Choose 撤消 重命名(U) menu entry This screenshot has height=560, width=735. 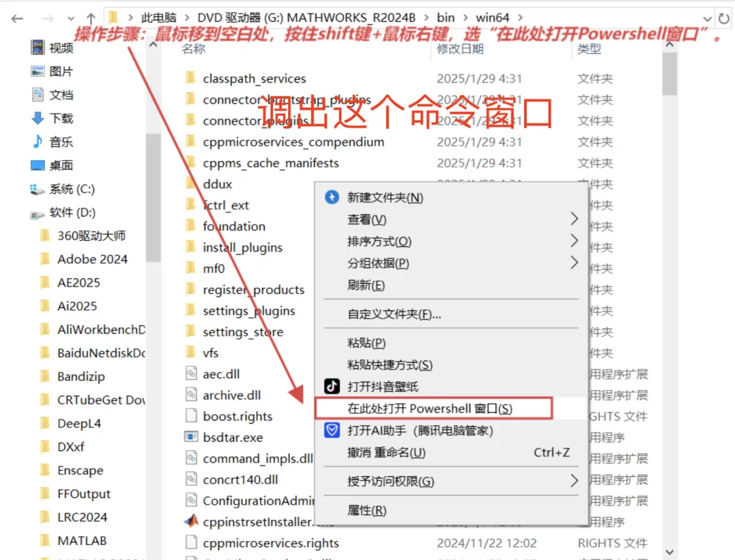pyautogui.click(x=451, y=452)
